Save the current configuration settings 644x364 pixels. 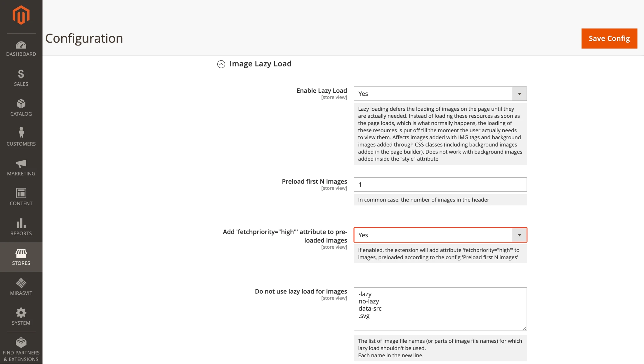(x=610, y=38)
